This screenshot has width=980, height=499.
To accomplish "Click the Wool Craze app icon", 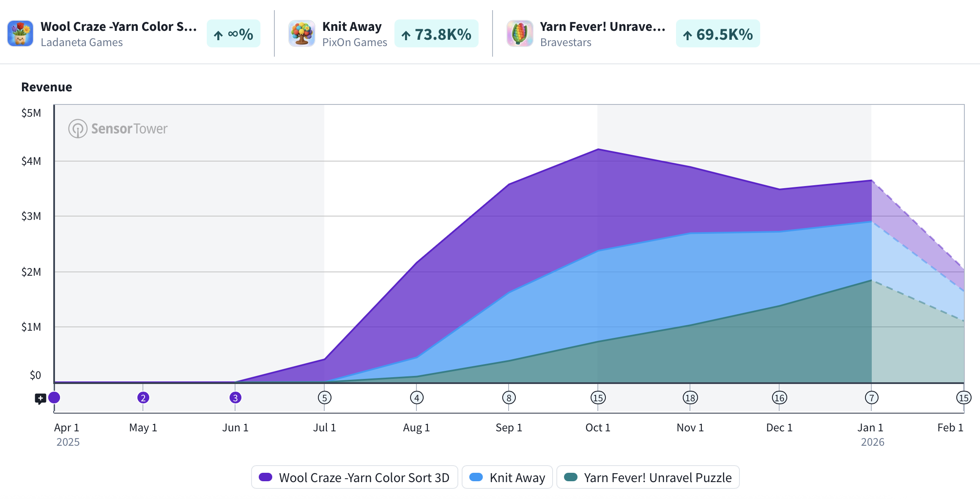I will pyautogui.click(x=20, y=33).
